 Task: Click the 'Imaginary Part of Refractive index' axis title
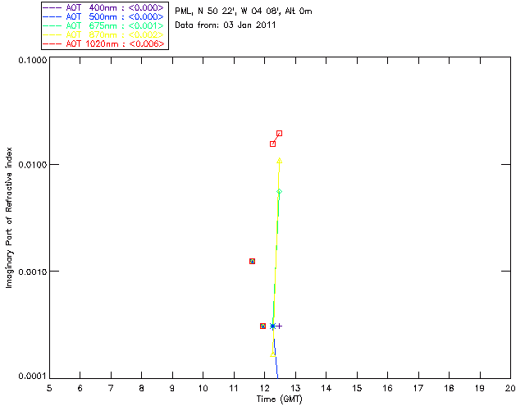pos(9,217)
